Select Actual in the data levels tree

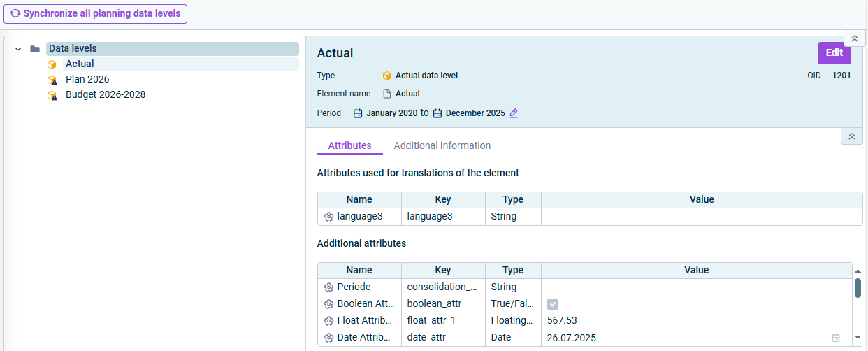(x=80, y=64)
